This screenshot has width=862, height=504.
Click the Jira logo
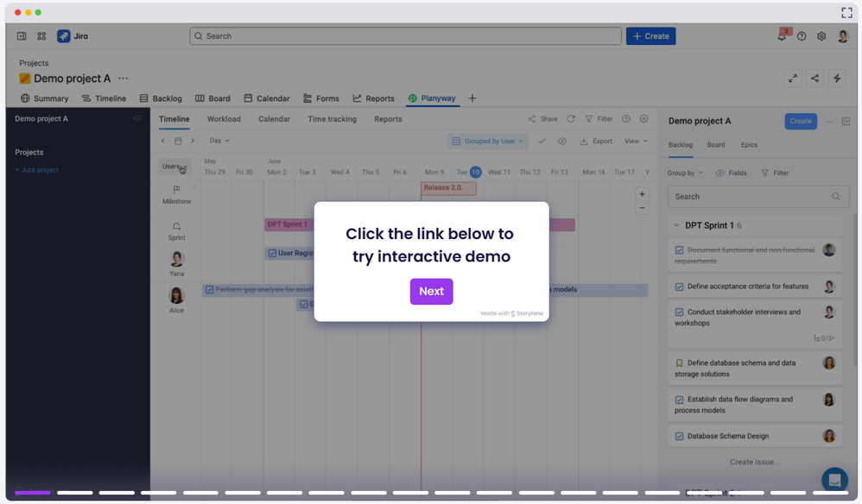pyautogui.click(x=73, y=36)
